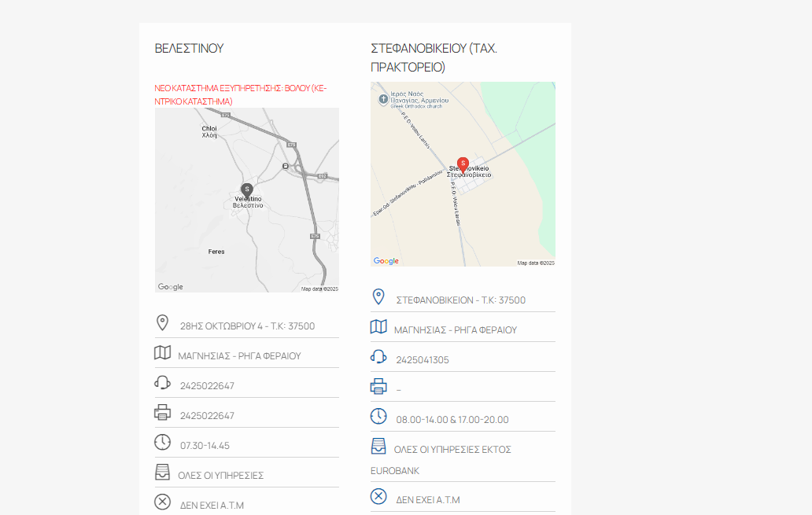
Task: Click the blue X icon for Stefanovikeio ATM
Action: (378, 496)
